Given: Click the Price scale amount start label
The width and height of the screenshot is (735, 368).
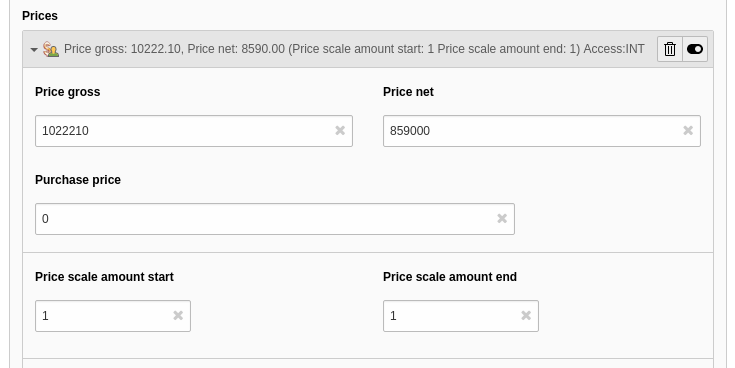Looking at the screenshot, I should pyautogui.click(x=105, y=277).
